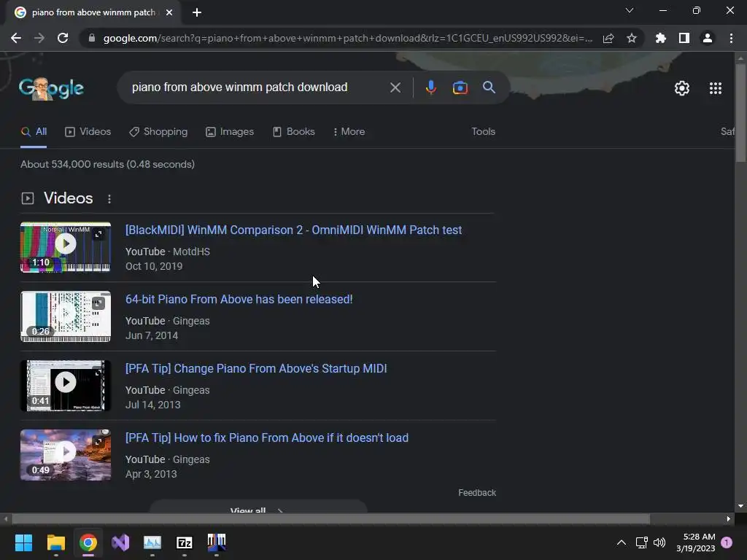
Task: Open 'How to fix Piano From Above' link
Action: (267, 438)
